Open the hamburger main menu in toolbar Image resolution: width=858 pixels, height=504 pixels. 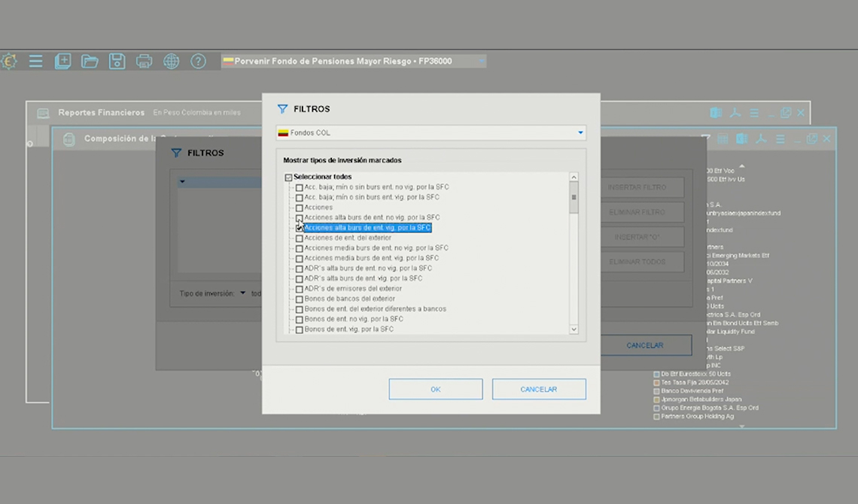point(35,61)
